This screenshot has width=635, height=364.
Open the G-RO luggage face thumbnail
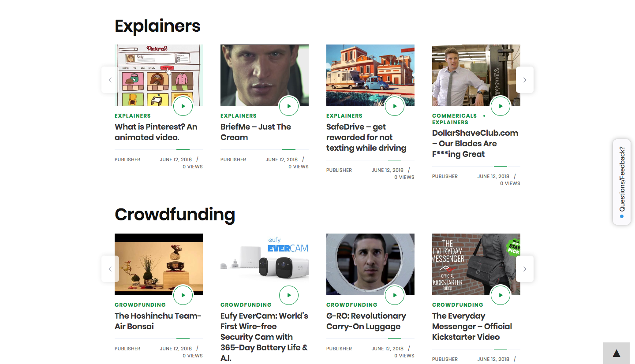(x=370, y=264)
